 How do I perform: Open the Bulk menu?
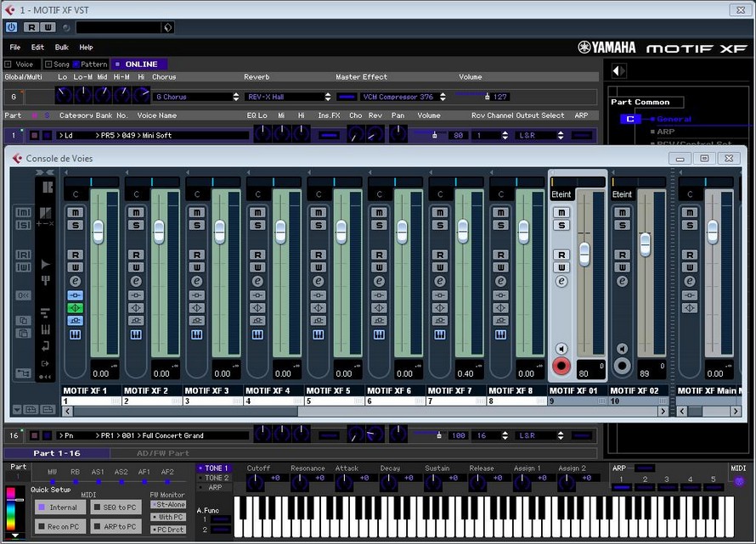point(61,48)
